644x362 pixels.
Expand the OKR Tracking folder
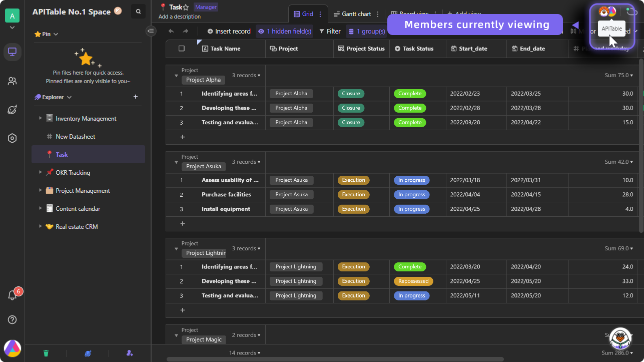tap(41, 172)
